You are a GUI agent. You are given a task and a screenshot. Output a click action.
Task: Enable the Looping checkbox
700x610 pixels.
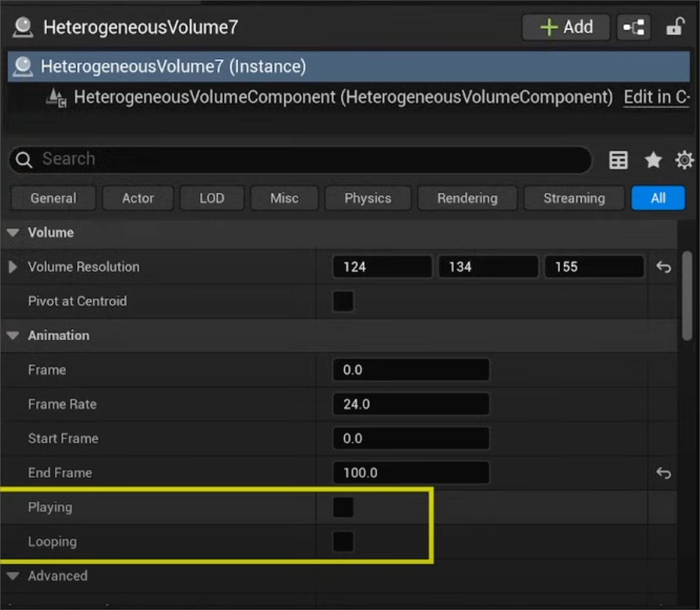click(343, 541)
